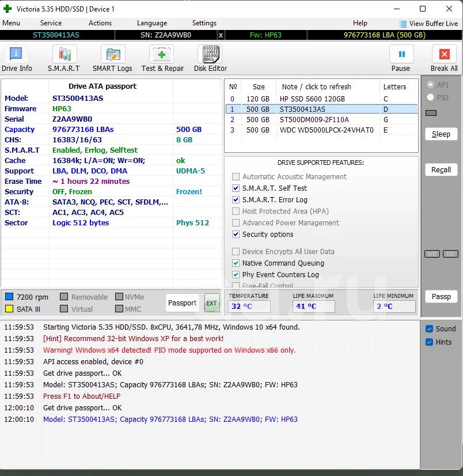Click the Recall button
This screenshot has height=476, width=463.
[x=441, y=169]
